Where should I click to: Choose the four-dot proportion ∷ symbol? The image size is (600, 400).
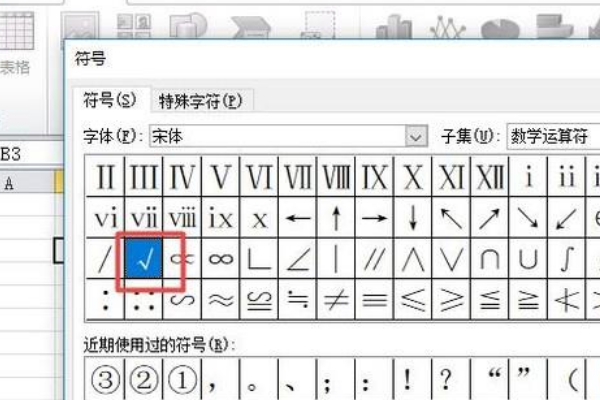(x=144, y=299)
